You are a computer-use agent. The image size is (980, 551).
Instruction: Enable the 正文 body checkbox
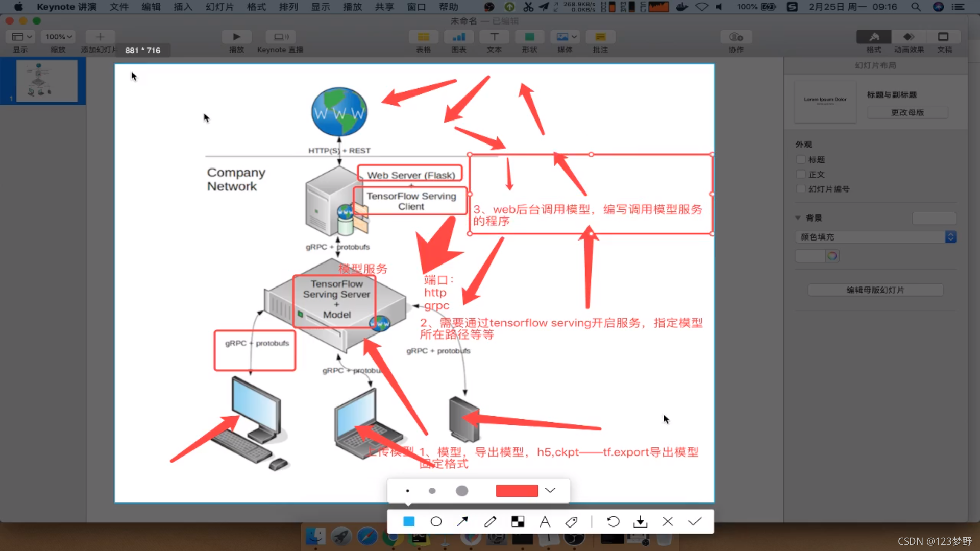tap(801, 174)
